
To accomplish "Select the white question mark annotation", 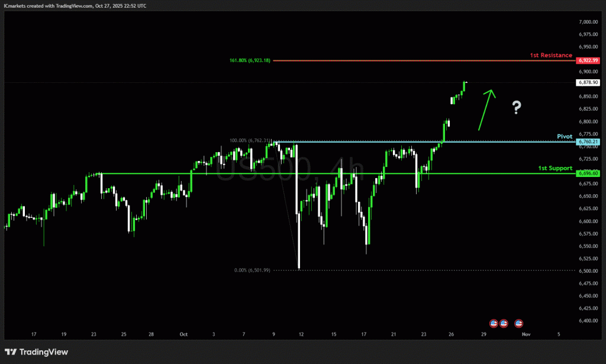I will 517,107.
